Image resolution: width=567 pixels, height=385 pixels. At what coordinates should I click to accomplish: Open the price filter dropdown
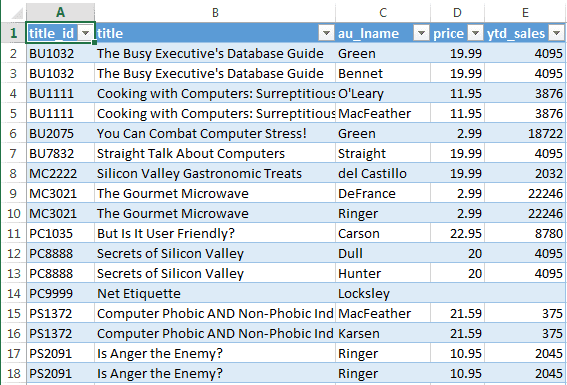click(476, 33)
